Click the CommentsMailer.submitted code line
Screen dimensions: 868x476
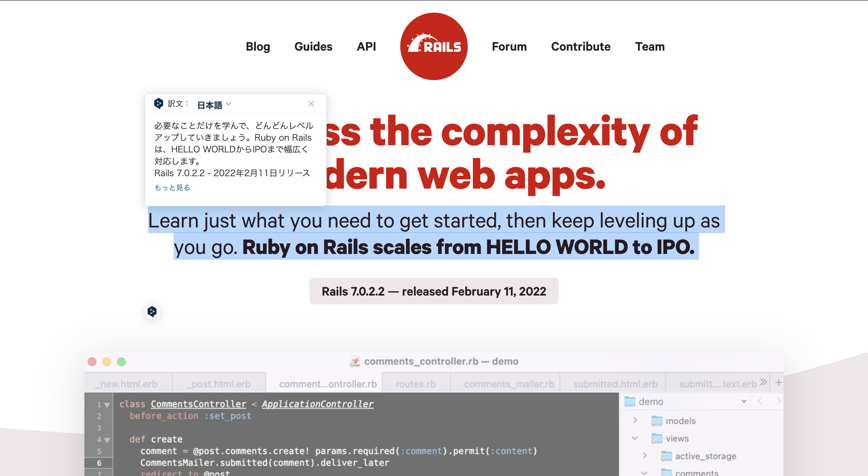click(265, 463)
